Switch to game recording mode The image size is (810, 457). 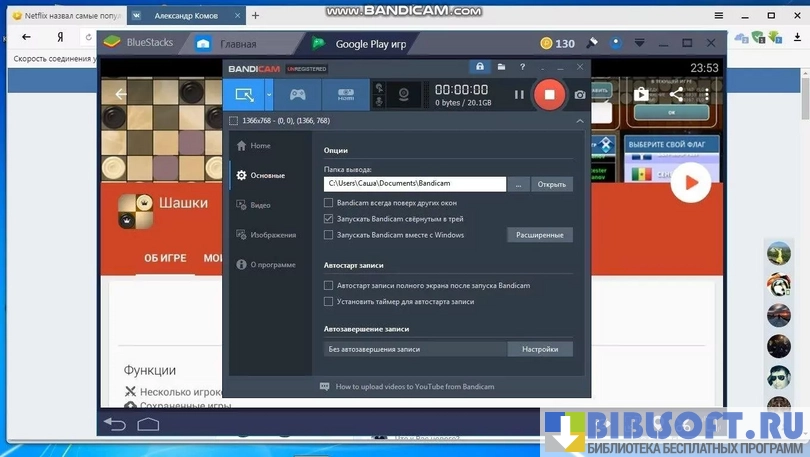pos(297,95)
